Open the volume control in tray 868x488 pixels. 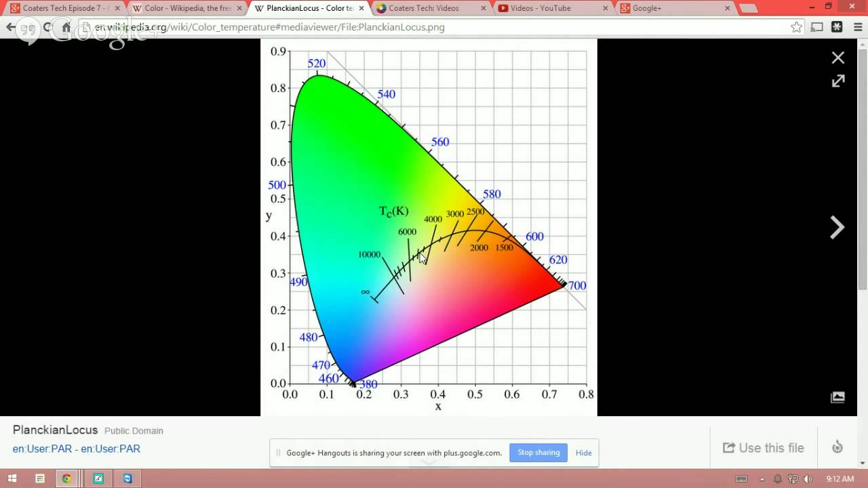tap(808, 479)
